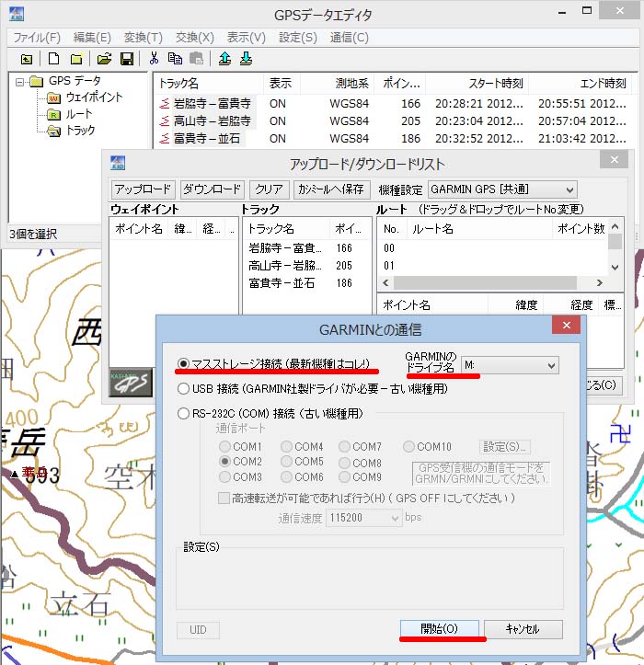644x665 pixels.
Task: Open the 変換(T) menu
Action: coord(143,38)
